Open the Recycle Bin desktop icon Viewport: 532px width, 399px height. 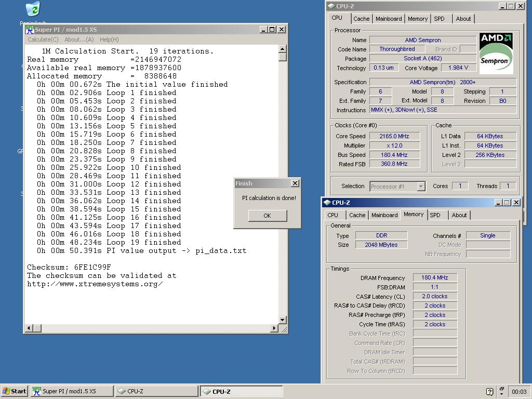[33, 9]
